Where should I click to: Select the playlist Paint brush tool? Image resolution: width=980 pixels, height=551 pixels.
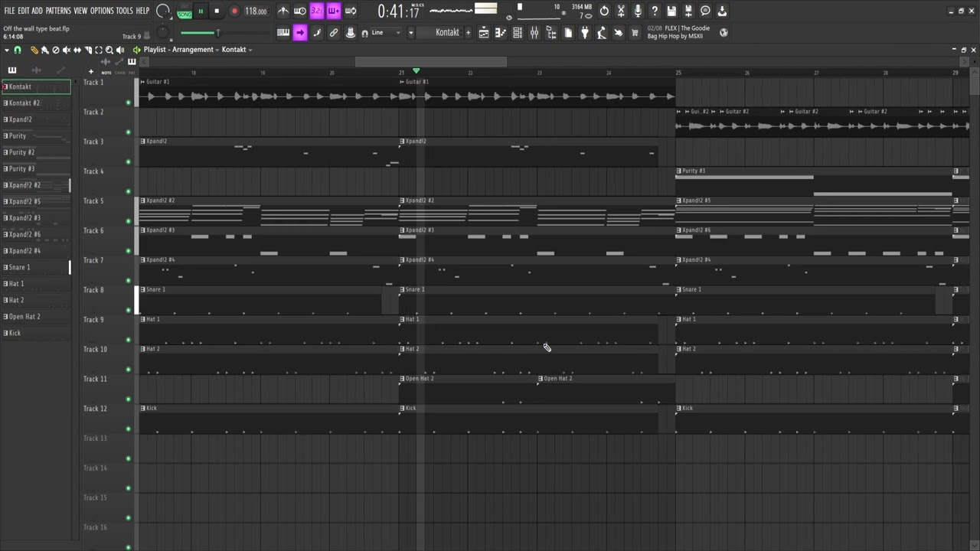(x=45, y=50)
